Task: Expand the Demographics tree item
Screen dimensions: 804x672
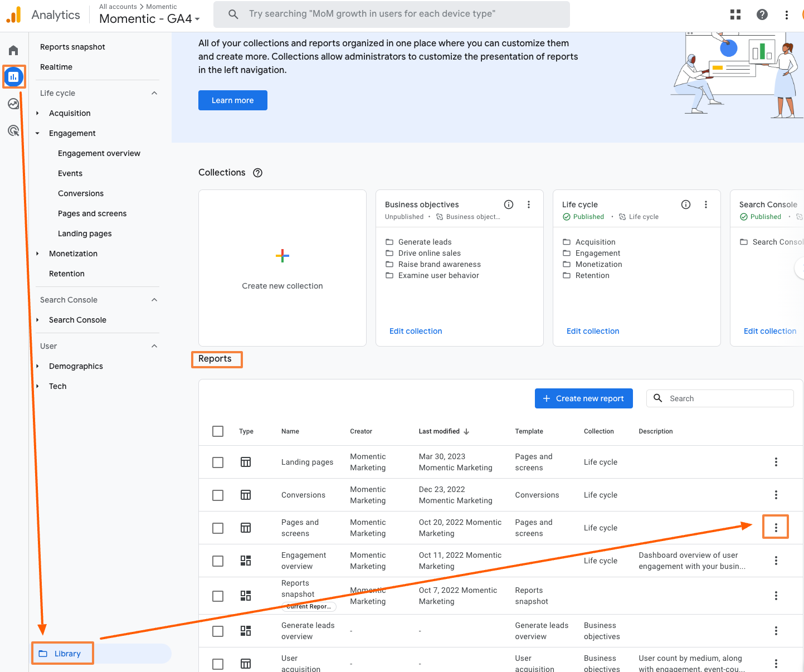Action: pos(37,366)
